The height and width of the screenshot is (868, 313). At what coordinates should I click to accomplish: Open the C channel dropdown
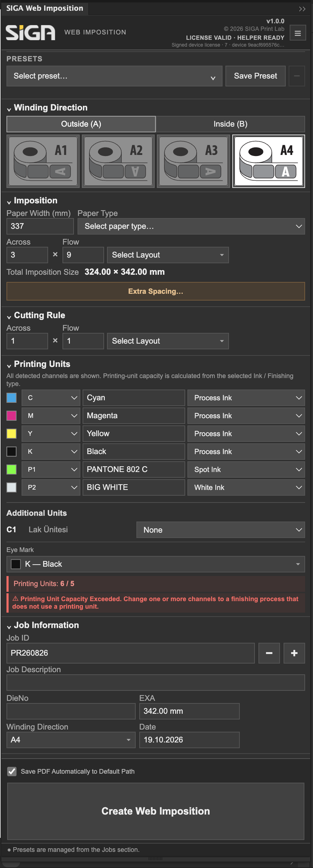coord(51,398)
